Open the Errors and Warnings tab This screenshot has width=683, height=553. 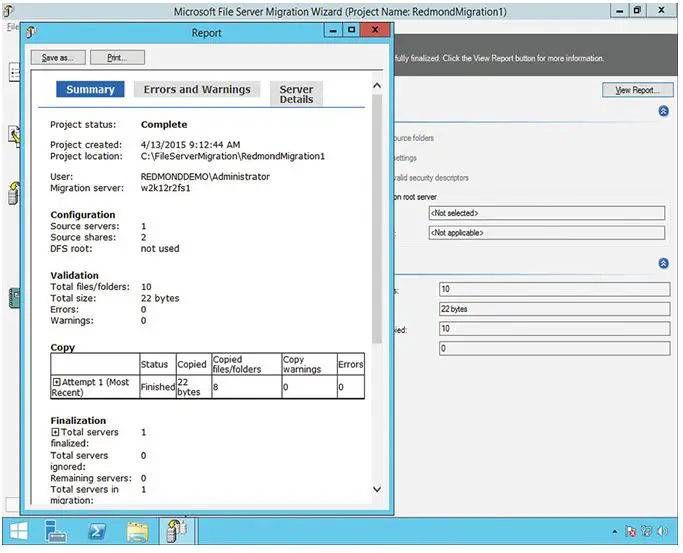[x=197, y=89]
